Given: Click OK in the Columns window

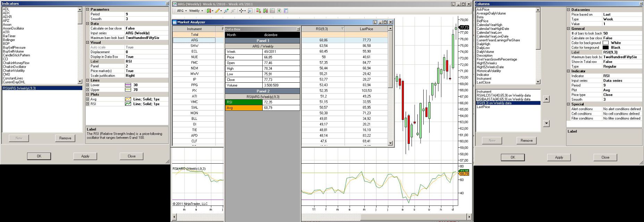Looking at the screenshot, I should point(513,157).
